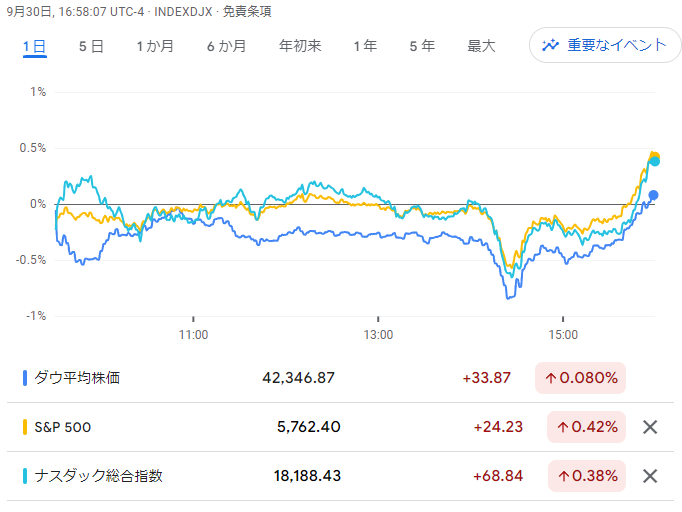Select the 最大 range tab
The width and height of the screenshot is (682, 512).
(x=481, y=46)
